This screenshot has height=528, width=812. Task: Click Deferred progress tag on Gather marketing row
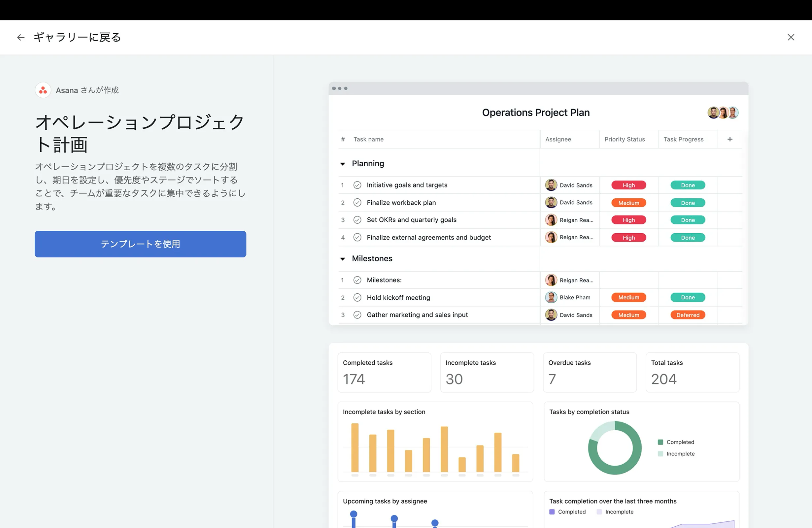(x=688, y=315)
